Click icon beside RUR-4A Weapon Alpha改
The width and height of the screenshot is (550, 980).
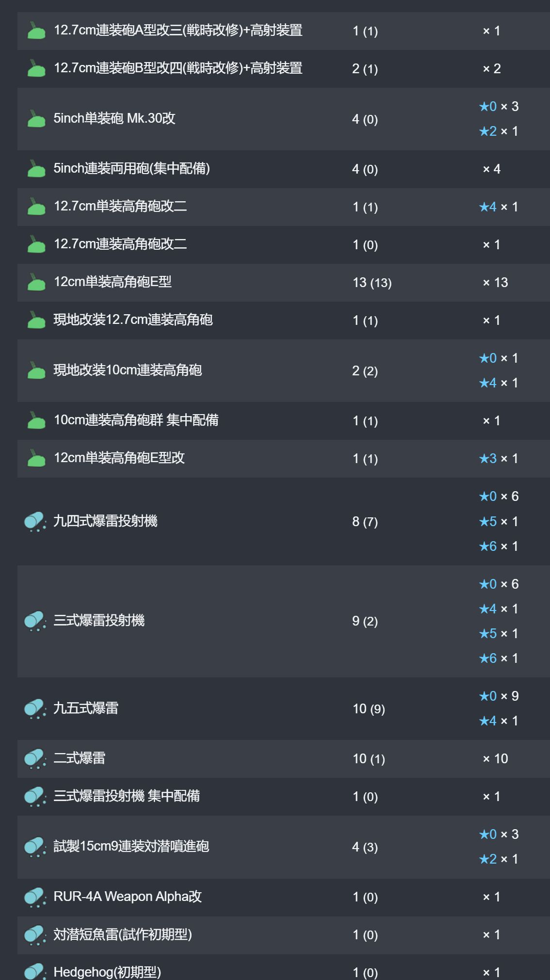pyautogui.click(x=35, y=897)
